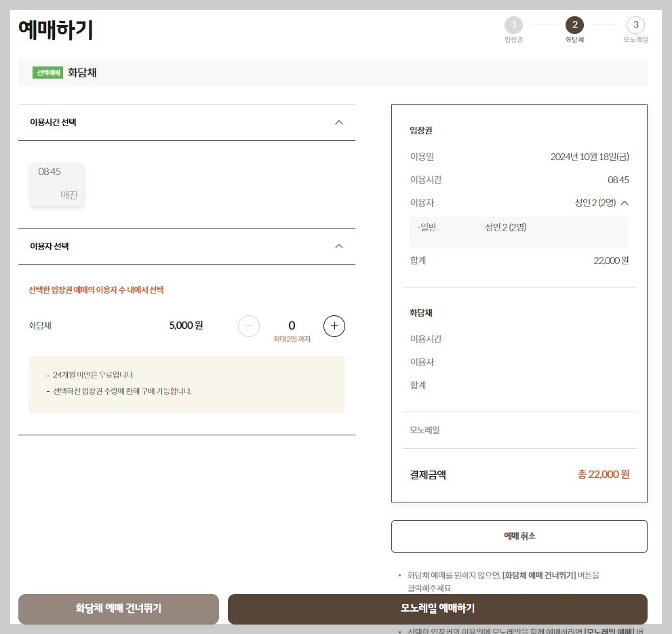The width and height of the screenshot is (672, 634).
Task: Go to step 1 입장권
Action: 513,25
